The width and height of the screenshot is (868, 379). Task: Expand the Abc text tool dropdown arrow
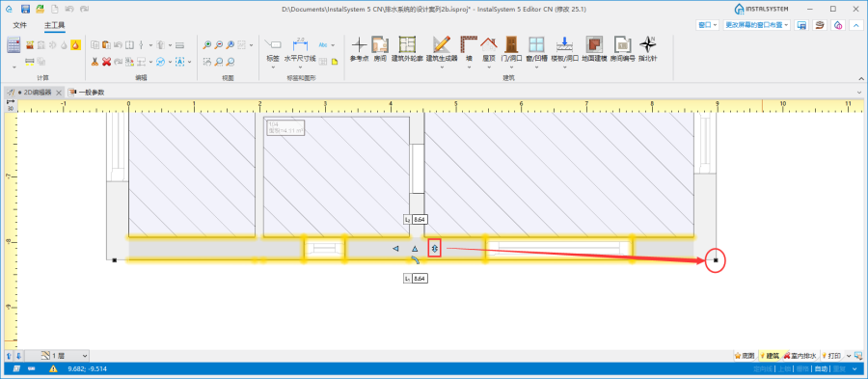click(x=334, y=44)
